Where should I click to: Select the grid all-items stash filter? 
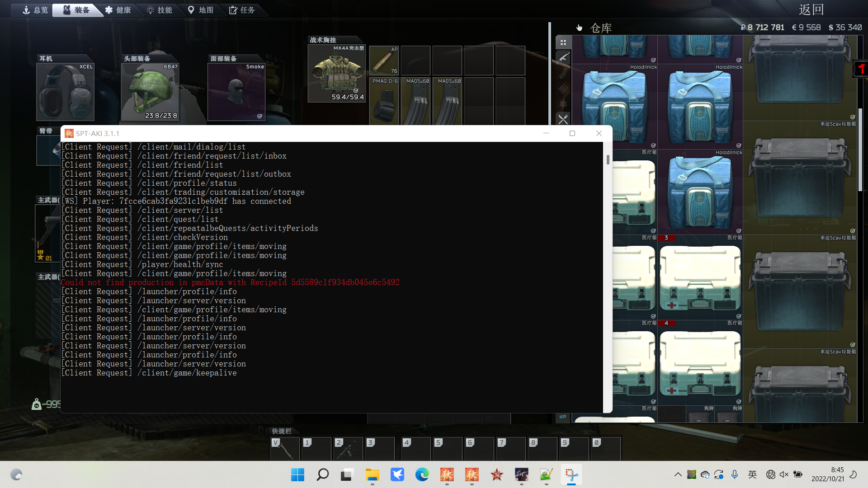click(563, 42)
